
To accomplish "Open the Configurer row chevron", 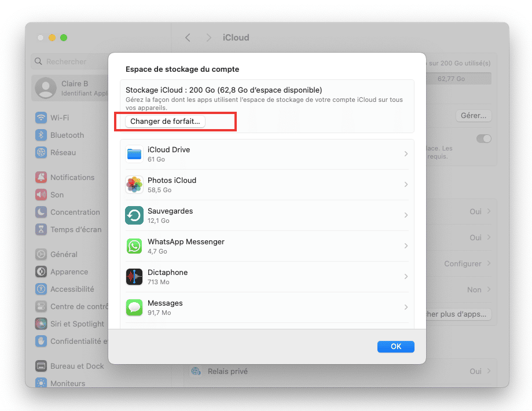I will [x=489, y=263].
